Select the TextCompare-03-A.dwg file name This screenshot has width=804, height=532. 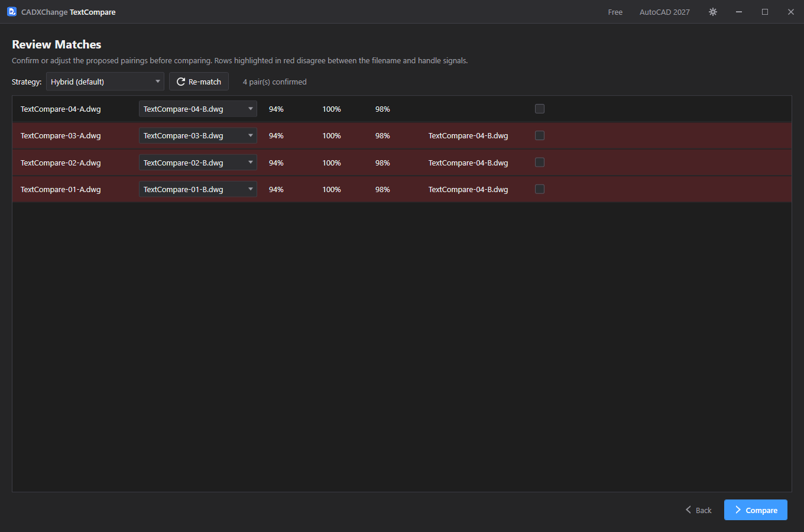(61, 136)
